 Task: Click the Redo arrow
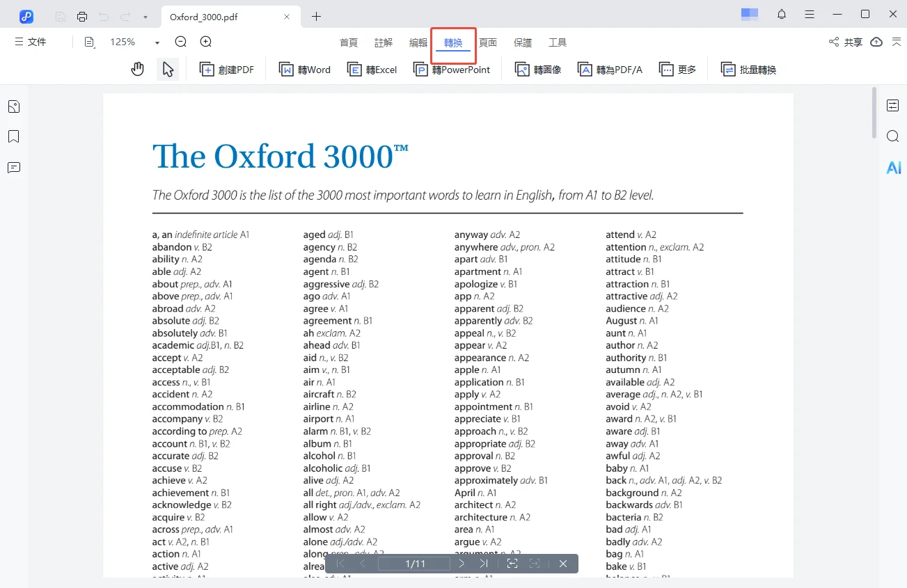click(x=125, y=16)
